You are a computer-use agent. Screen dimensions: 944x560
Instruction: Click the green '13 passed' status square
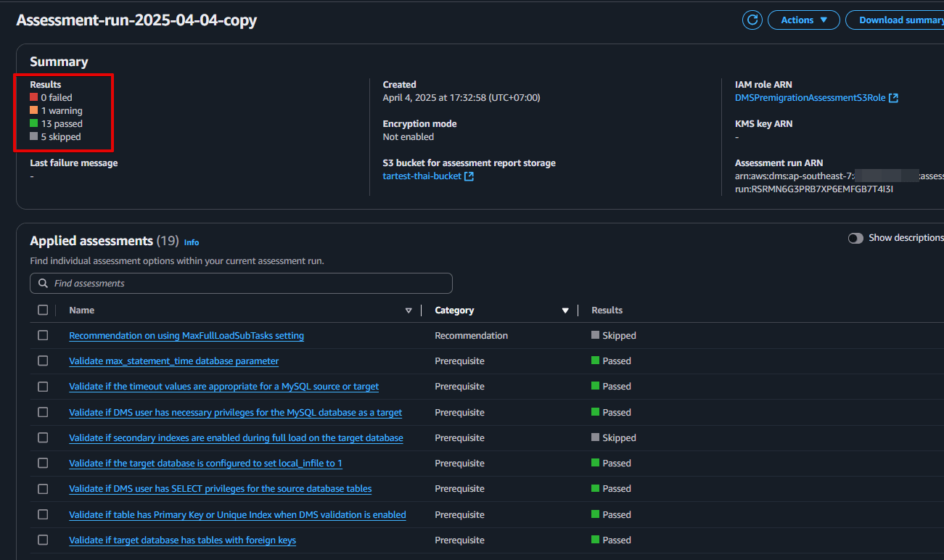[x=34, y=123]
